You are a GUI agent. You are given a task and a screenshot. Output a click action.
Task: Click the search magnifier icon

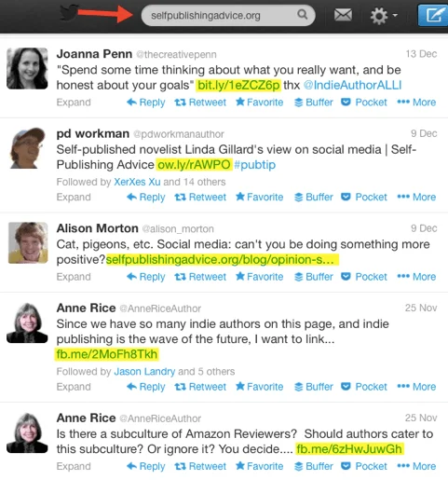tap(302, 14)
